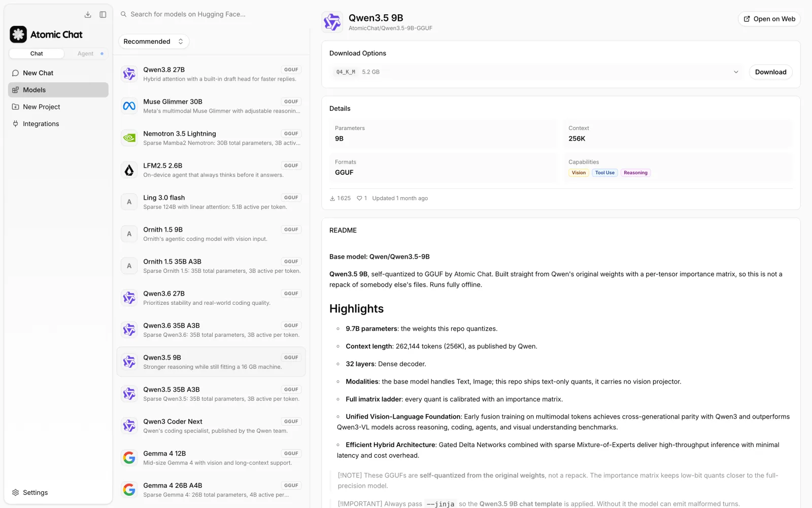
Task: Click the Qwen3.6 35B A3B model logo
Action: click(x=129, y=330)
